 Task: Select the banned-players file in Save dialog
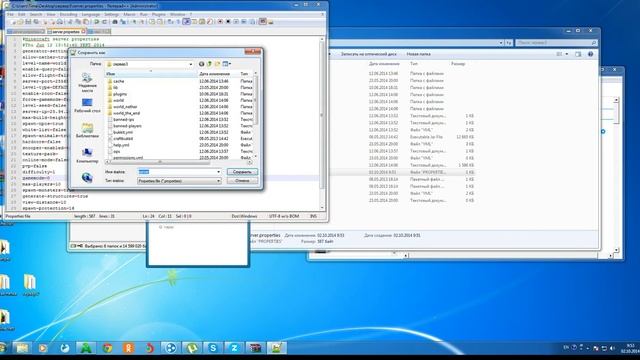pyautogui.click(x=127, y=126)
